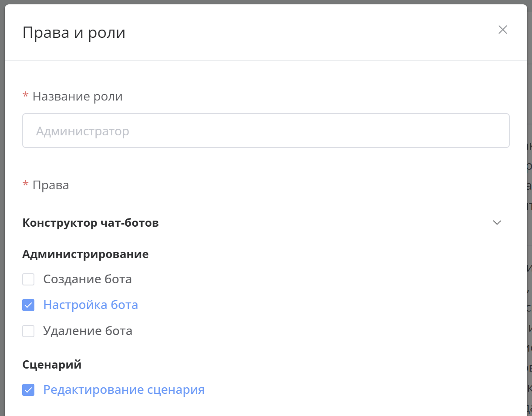Click the Название роли field label

click(x=77, y=96)
